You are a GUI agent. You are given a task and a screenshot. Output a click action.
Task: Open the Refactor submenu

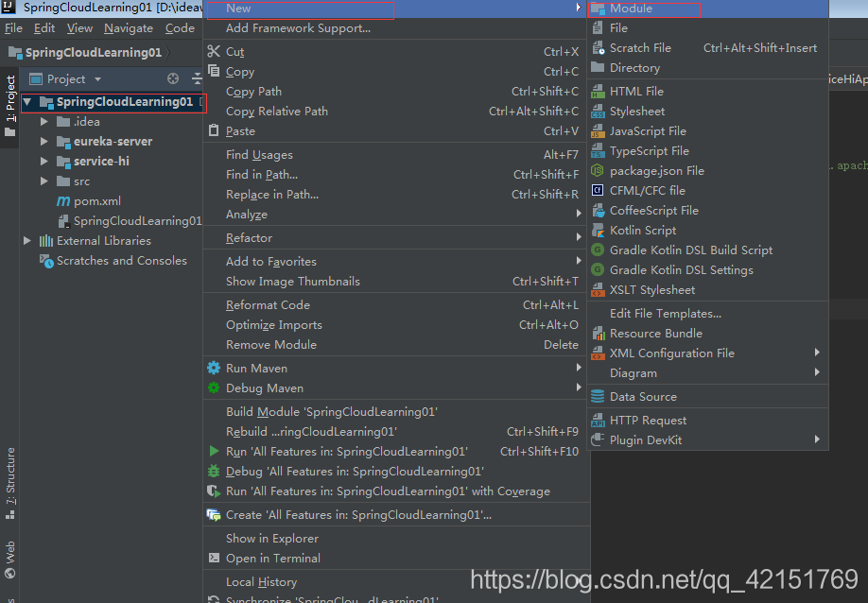point(395,238)
